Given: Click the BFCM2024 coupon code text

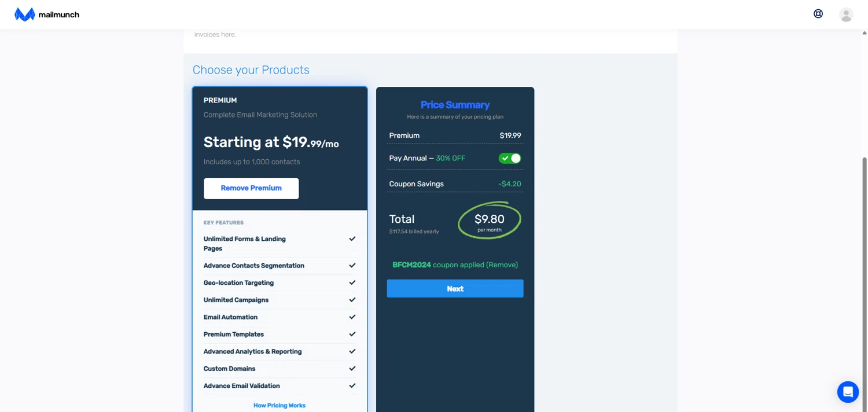Looking at the screenshot, I should (411, 265).
